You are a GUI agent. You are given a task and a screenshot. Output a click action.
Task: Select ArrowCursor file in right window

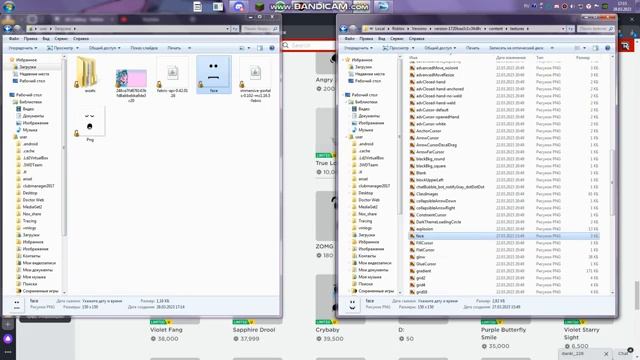coord(427,138)
